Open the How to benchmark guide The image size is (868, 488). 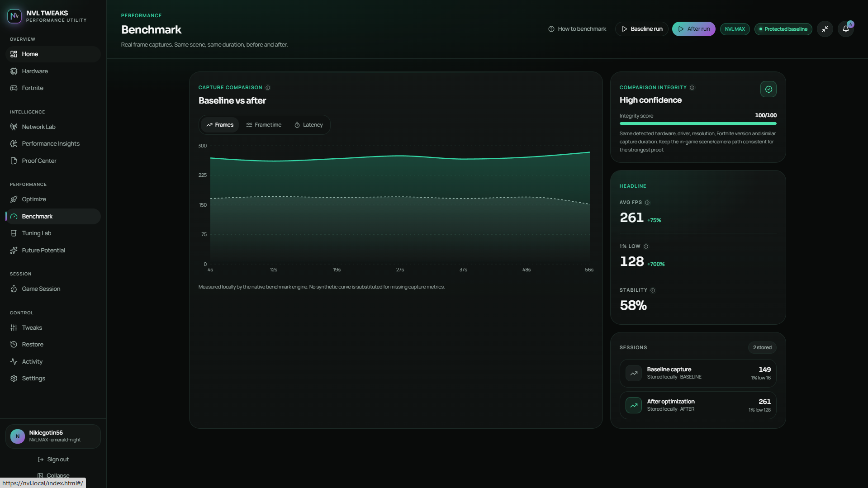coord(577,29)
